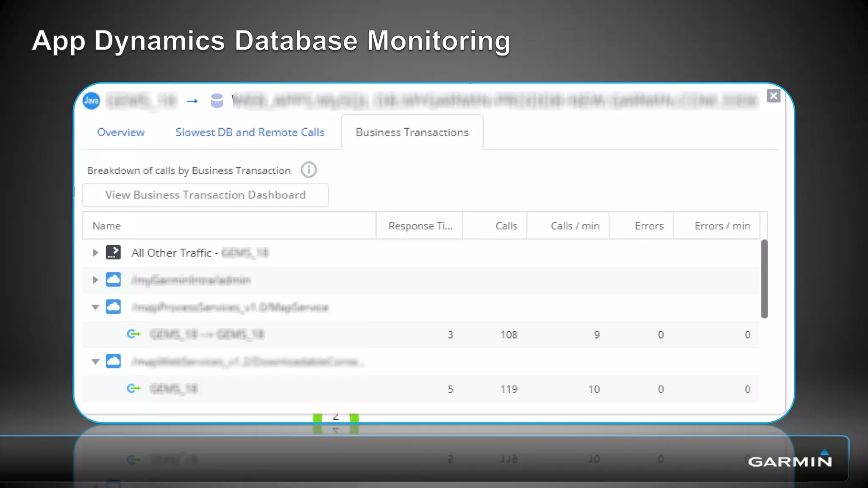The image size is (868, 488).
Task: Click the vertical scrollbar of the table
Action: coord(764,279)
